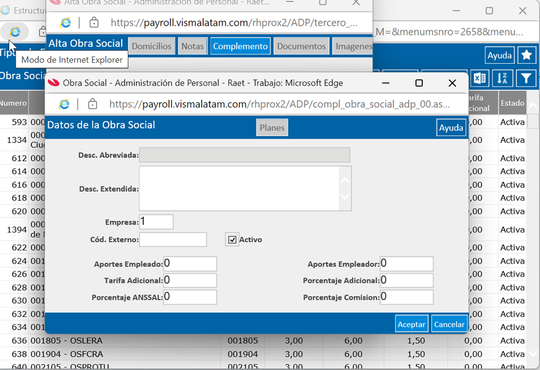The image size is (540, 370).
Task: Click row number 1334 in the background table
Action: click(17, 140)
